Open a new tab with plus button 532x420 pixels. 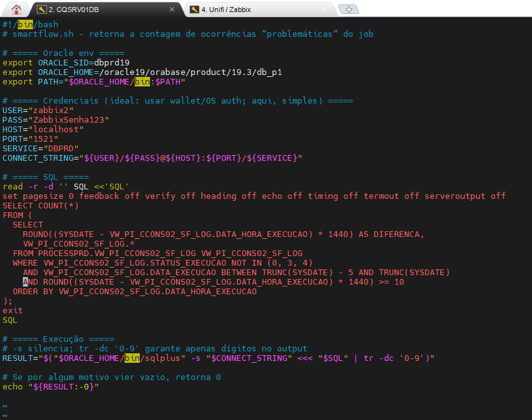coord(348,10)
